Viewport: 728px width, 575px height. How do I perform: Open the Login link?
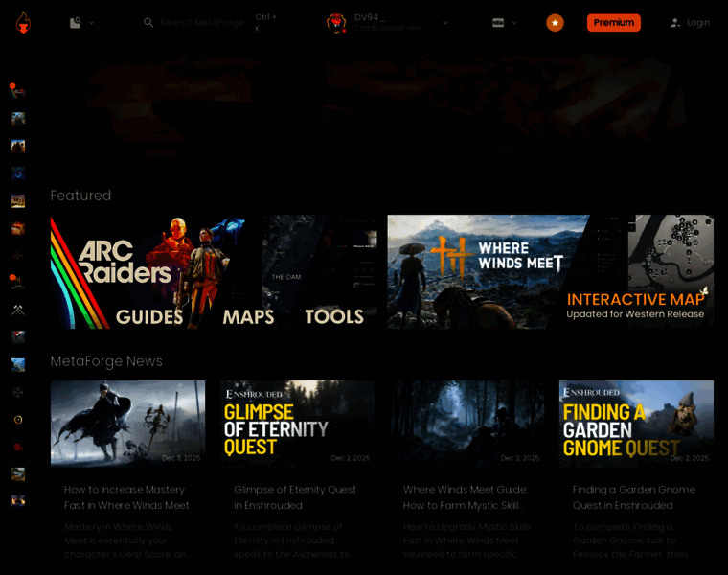click(x=697, y=22)
